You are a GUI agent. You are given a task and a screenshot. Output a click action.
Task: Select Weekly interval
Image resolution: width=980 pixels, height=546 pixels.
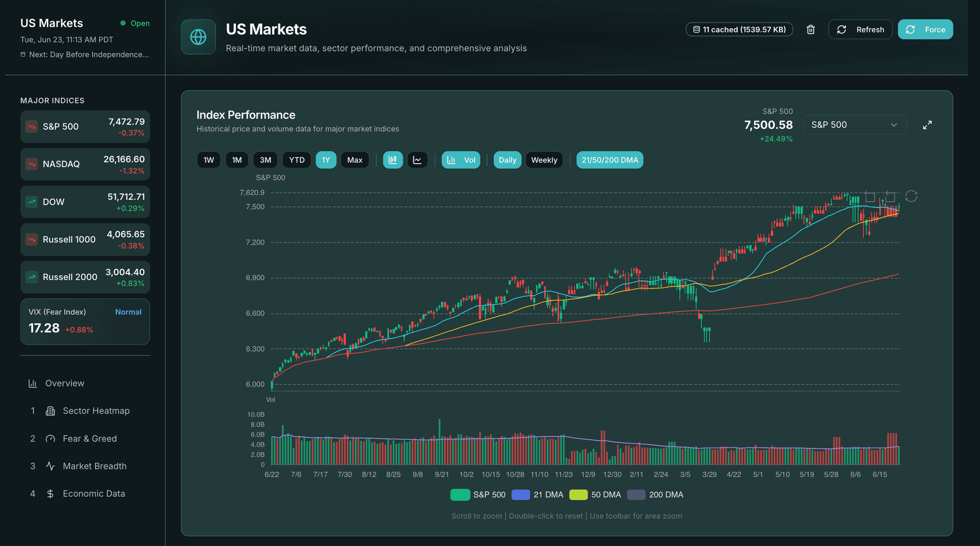(544, 160)
